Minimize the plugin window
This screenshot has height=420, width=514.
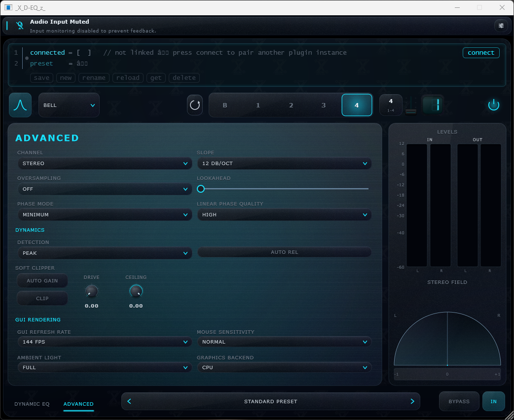point(457,7)
